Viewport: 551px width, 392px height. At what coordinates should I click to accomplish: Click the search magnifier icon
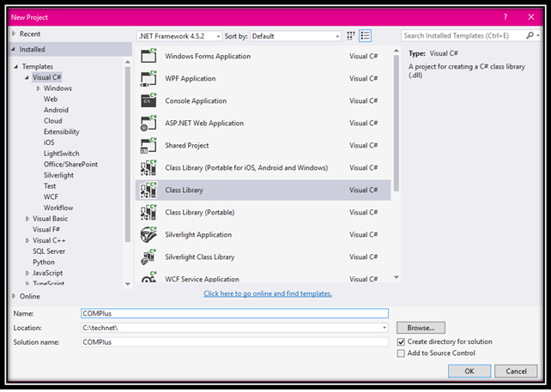coord(530,35)
